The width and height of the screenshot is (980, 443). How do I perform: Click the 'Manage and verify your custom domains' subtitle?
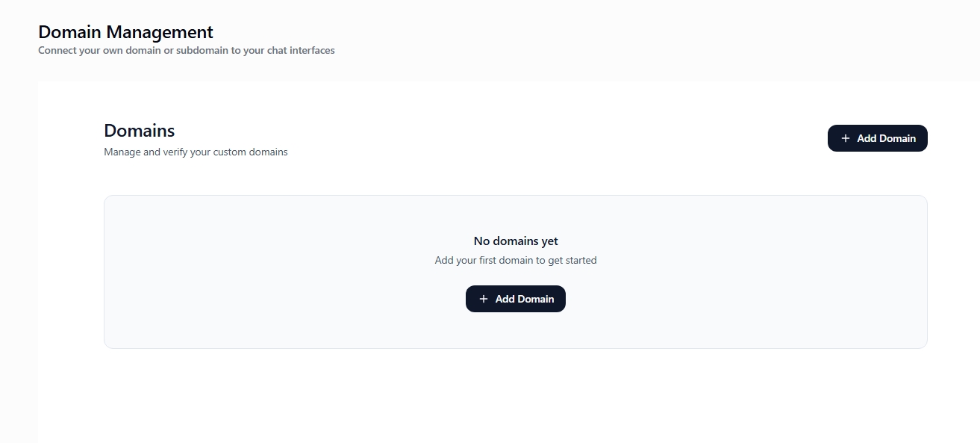[x=195, y=152]
